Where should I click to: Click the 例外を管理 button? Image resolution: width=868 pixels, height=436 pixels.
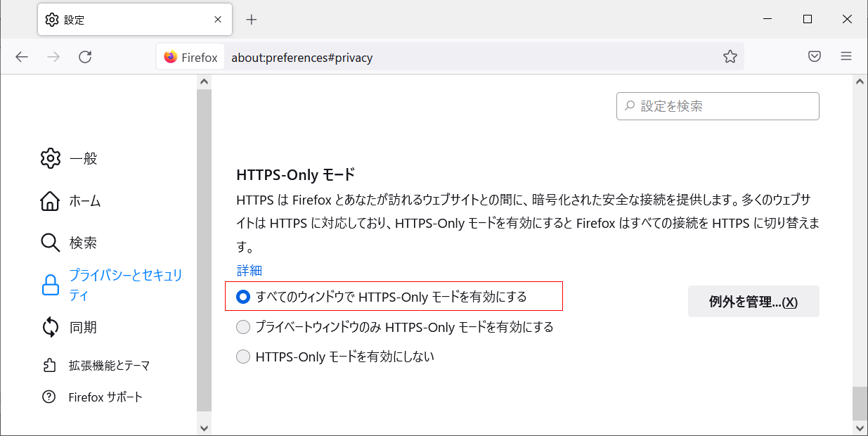(x=753, y=302)
